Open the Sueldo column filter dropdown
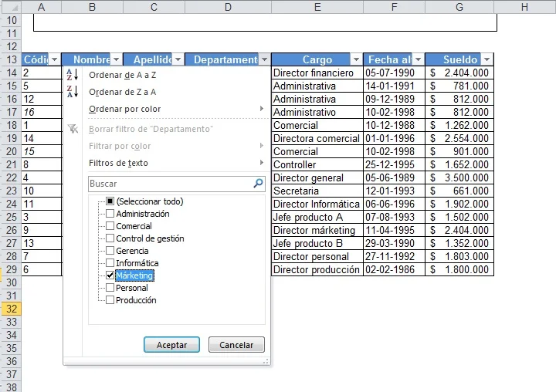Image resolution: width=556 pixels, height=392 pixels. click(486, 59)
